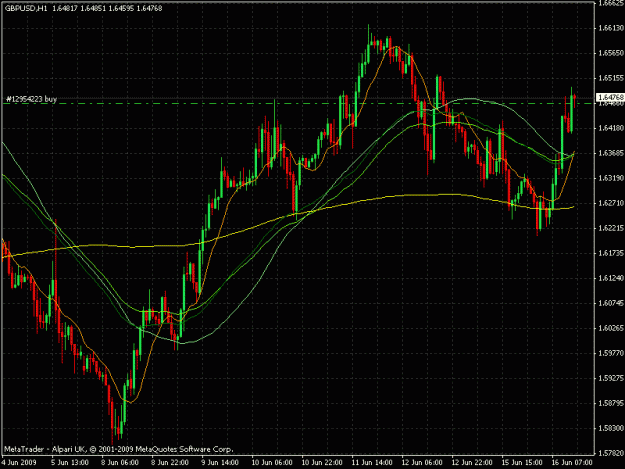Click the 1.57820 price axis label
625x469 pixels.
click(611, 453)
